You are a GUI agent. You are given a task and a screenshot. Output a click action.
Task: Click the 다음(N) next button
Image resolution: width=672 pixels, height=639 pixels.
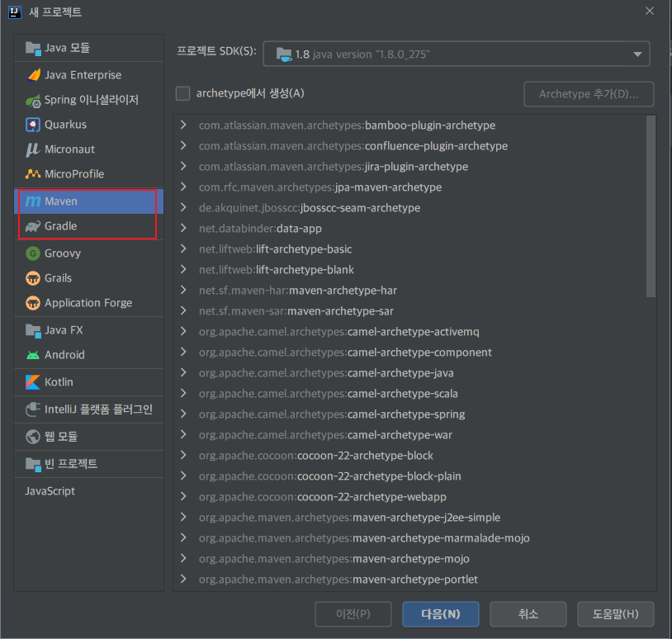(x=440, y=614)
